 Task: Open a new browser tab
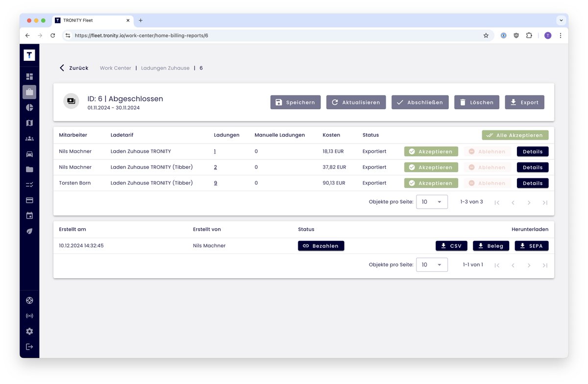[141, 21]
